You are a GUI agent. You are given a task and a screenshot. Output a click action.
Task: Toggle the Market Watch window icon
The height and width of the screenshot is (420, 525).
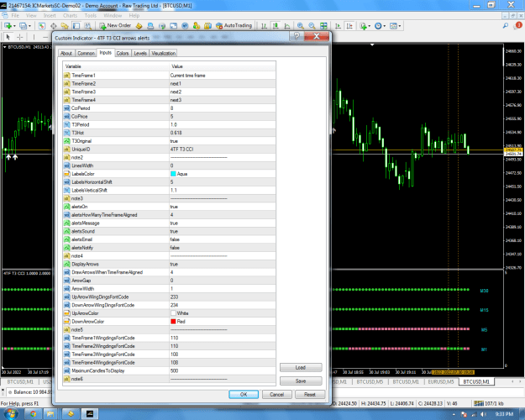(42, 26)
